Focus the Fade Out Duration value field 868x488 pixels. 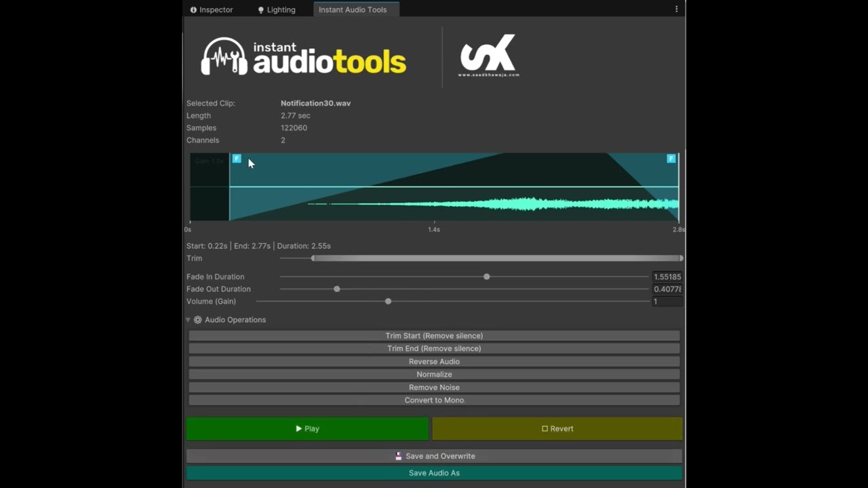(x=667, y=289)
